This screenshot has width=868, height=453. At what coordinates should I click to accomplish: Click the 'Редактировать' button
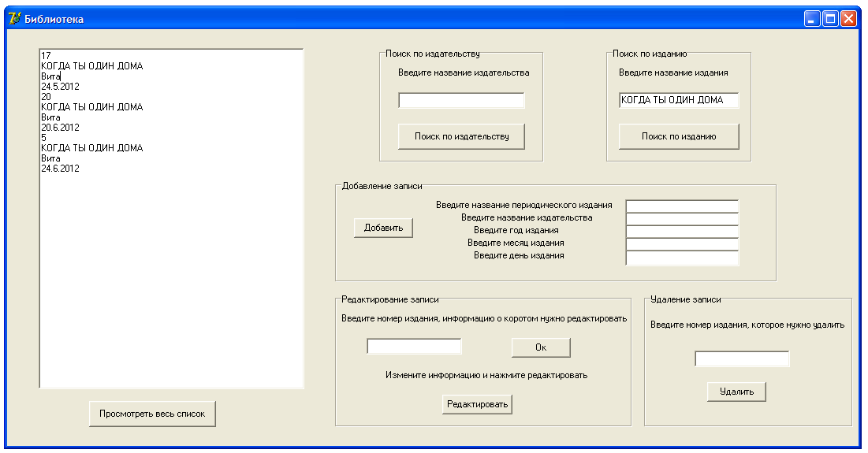[x=477, y=404]
